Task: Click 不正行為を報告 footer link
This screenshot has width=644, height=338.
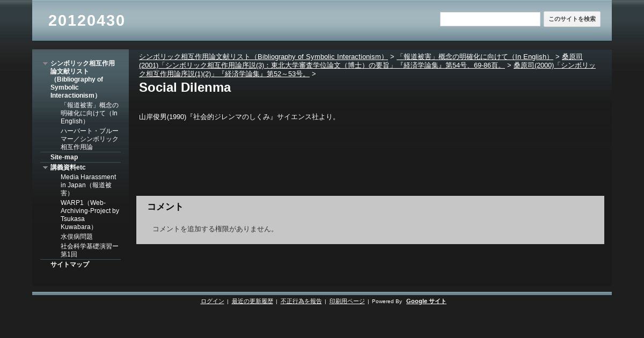Action: (301, 302)
